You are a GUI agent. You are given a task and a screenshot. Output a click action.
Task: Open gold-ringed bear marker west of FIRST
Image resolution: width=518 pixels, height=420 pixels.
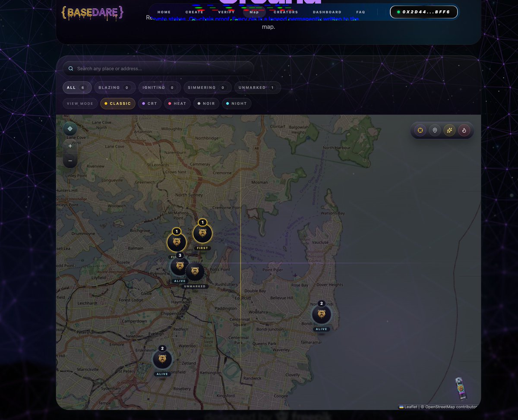click(x=177, y=243)
